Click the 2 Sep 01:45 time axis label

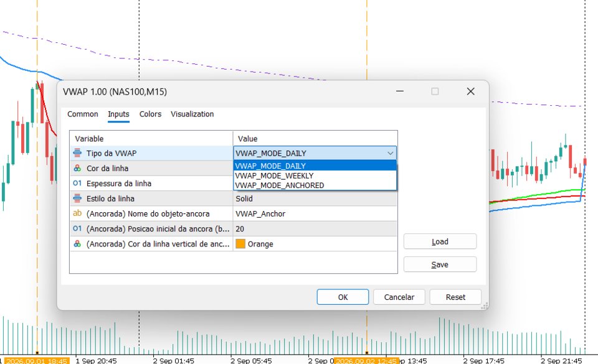coord(174,360)
